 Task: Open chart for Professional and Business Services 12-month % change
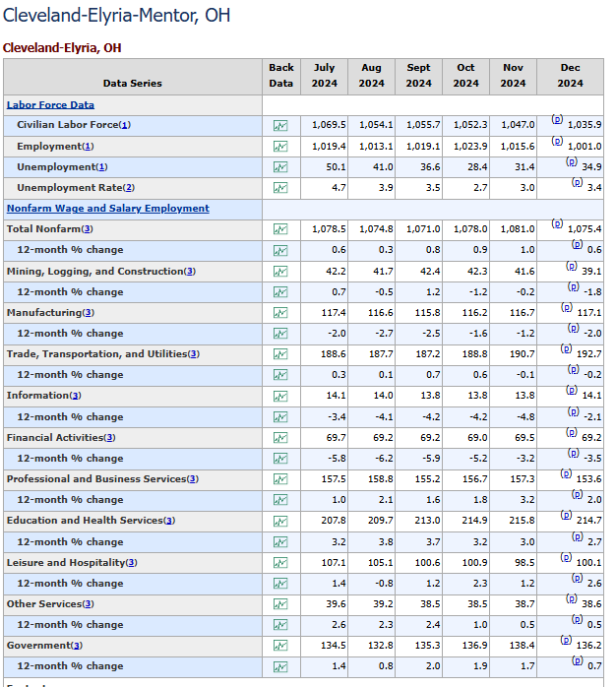280,500
